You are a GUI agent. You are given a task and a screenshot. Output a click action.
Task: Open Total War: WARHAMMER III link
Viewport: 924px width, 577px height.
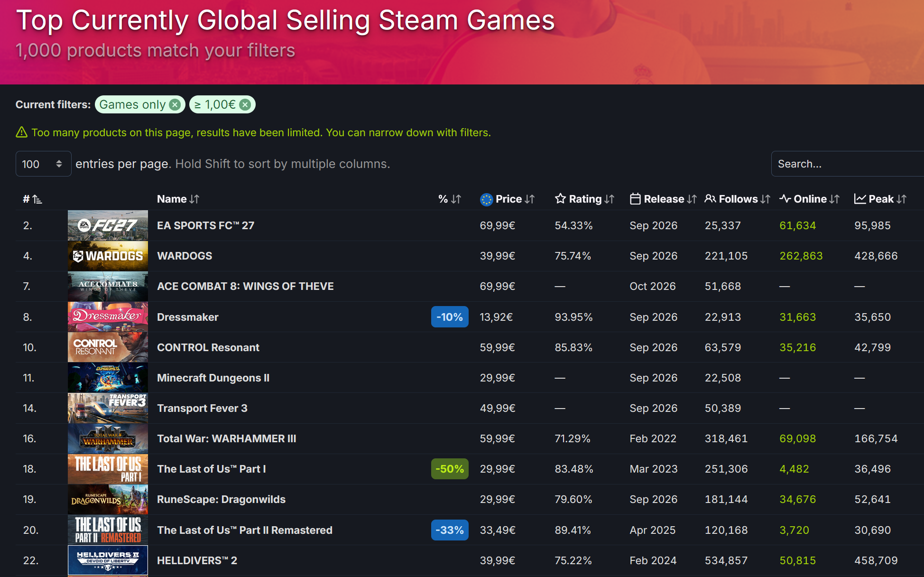click(x=227, y=439)
